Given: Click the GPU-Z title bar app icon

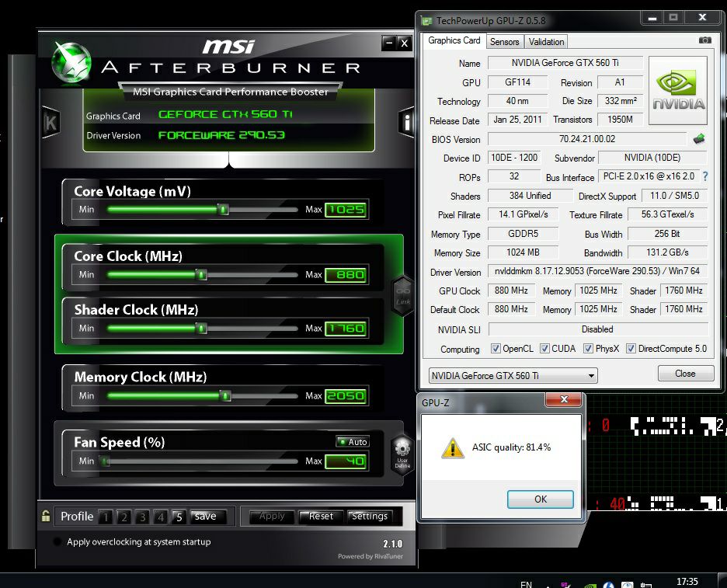Looking at the screenshot, I should point(426,21).
